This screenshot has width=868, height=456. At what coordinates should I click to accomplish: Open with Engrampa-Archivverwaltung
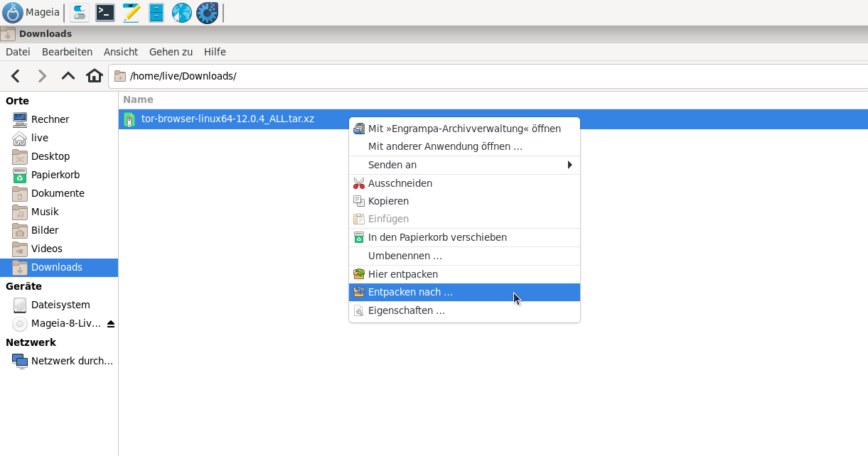tap(464, 129)
